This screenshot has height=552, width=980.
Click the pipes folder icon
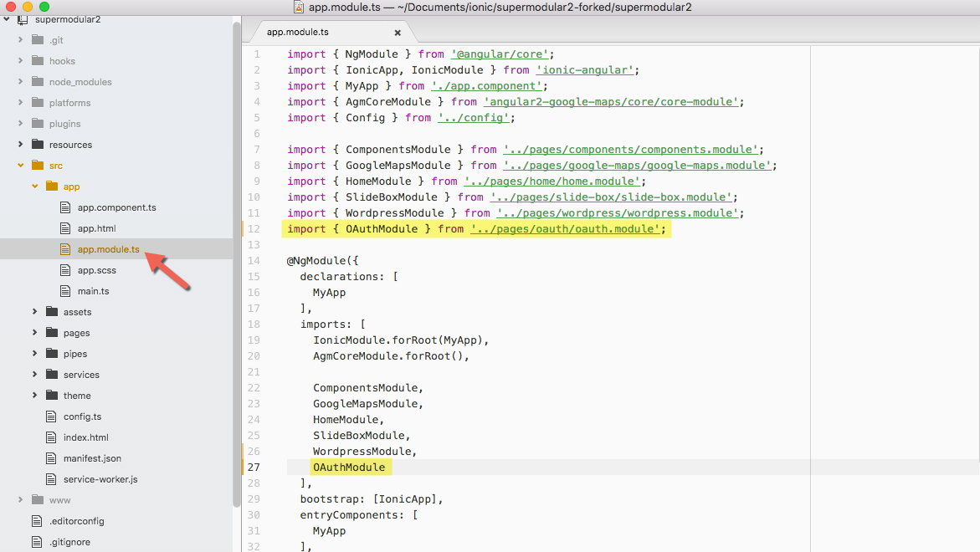(52, 354)
